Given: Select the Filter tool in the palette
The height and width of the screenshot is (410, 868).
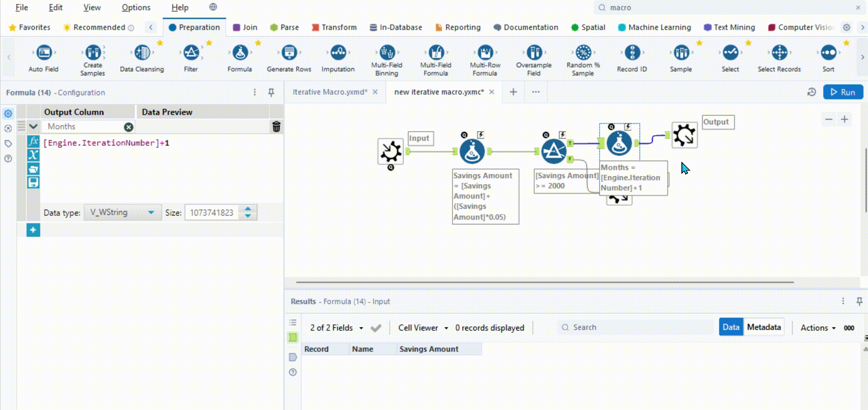Looking at the screenshot, I should [191, 54].
